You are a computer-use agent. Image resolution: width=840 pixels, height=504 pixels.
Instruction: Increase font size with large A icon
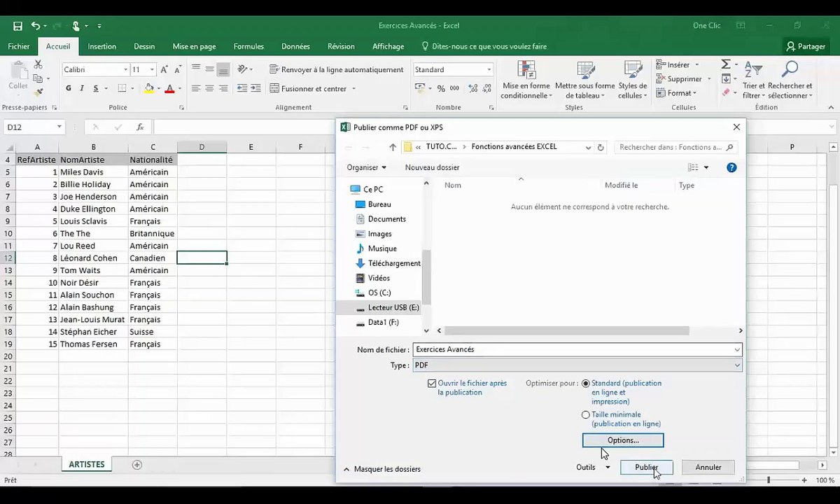[x=164, y=70]
